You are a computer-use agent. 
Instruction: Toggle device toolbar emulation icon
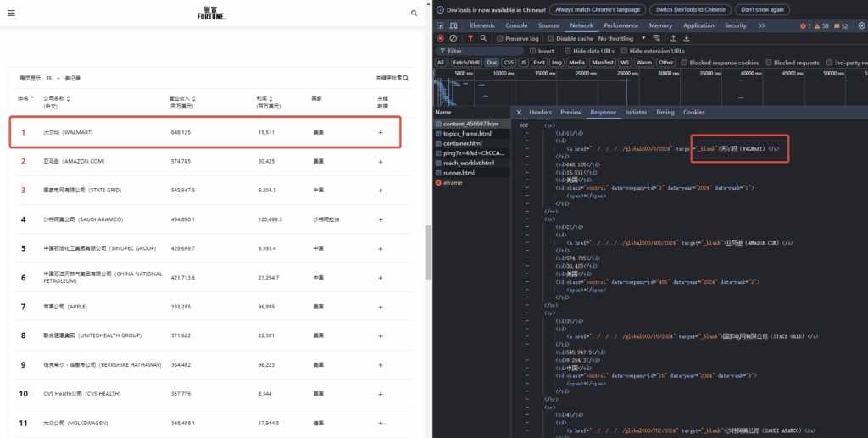tap(453, 25)
